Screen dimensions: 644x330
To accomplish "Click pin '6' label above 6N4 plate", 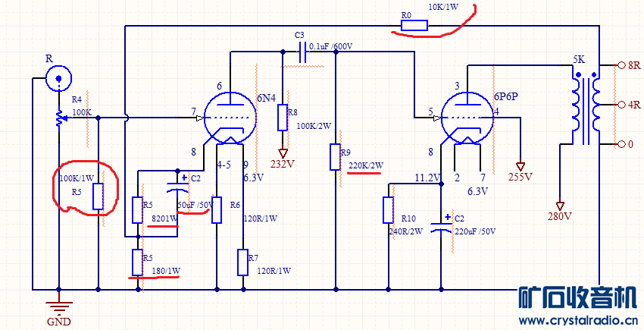I will (219, 86).
